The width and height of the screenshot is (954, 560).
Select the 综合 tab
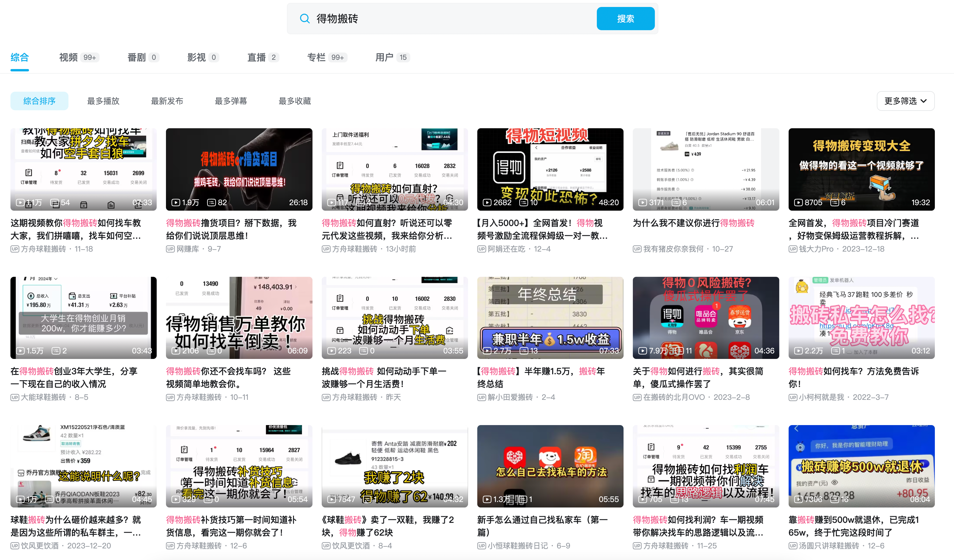click(20, 57)
